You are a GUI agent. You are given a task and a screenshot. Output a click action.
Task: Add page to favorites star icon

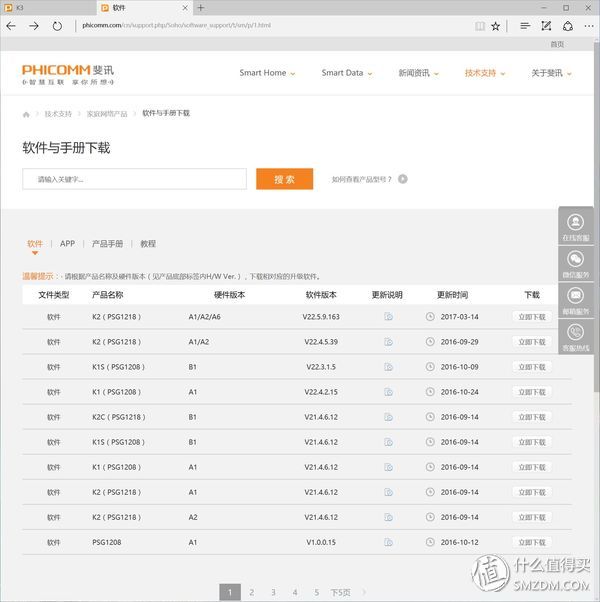coord(496,26)
